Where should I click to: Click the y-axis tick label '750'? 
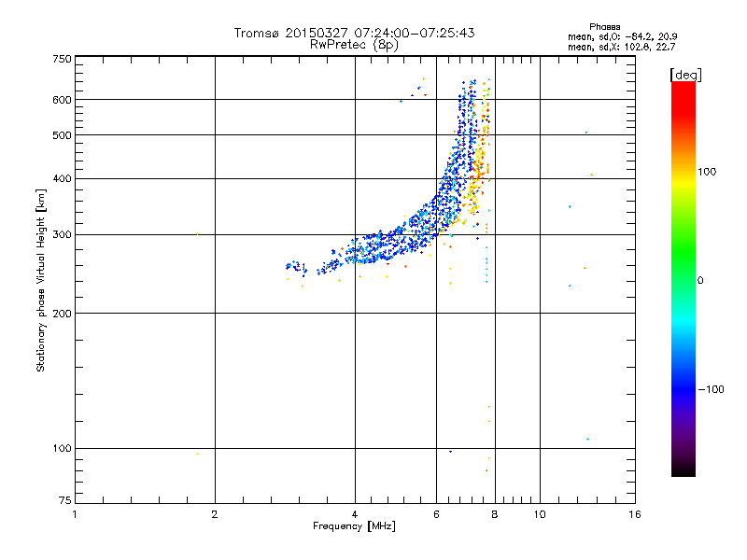tap(62, 59)
